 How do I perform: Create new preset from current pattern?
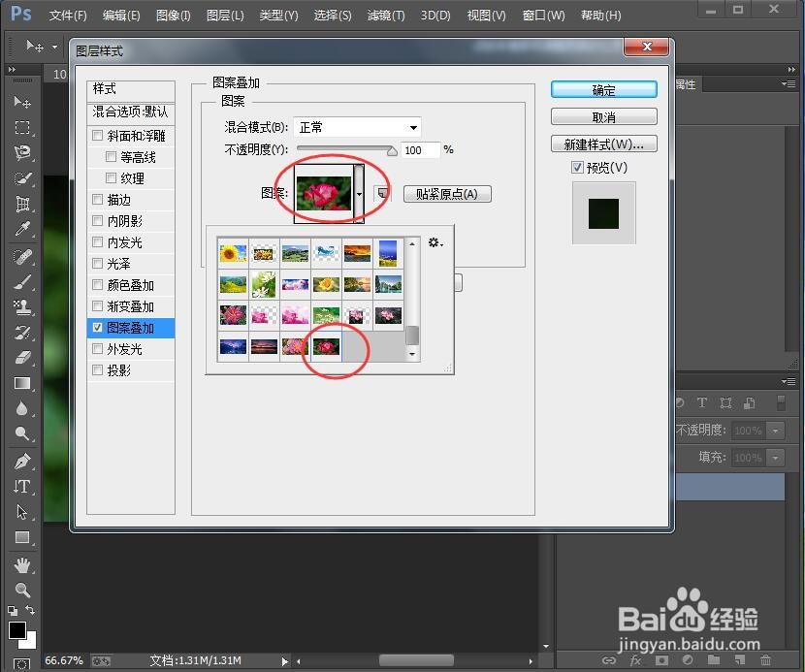(382, 194)
